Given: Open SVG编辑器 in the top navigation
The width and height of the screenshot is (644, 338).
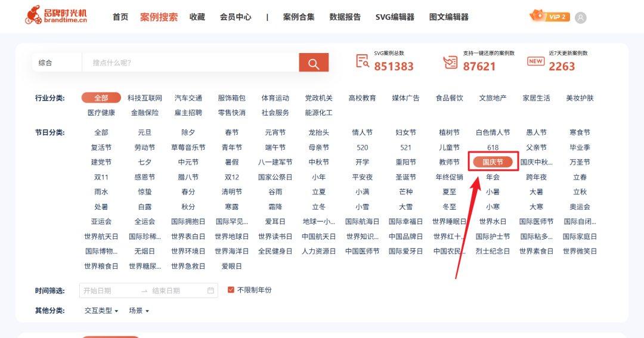Looking at the screenshot, I should pos(395,17).
